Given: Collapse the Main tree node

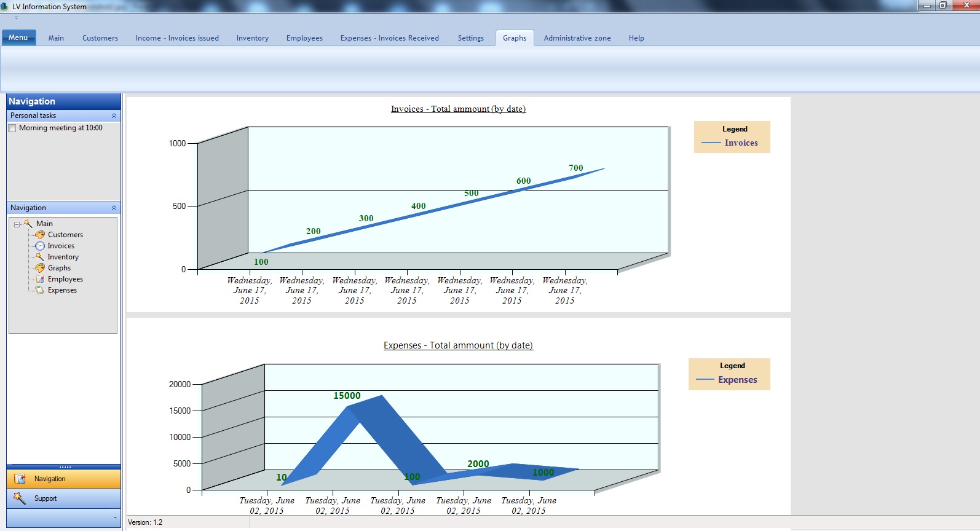Looking at the screenshot, I should 17,224.
